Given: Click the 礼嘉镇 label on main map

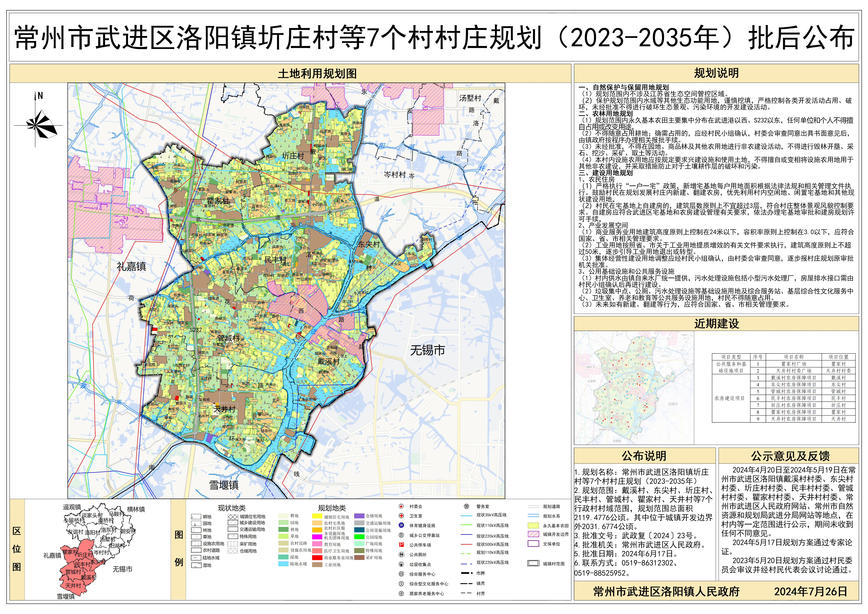Looking at the screenshot, I should 131,267.
